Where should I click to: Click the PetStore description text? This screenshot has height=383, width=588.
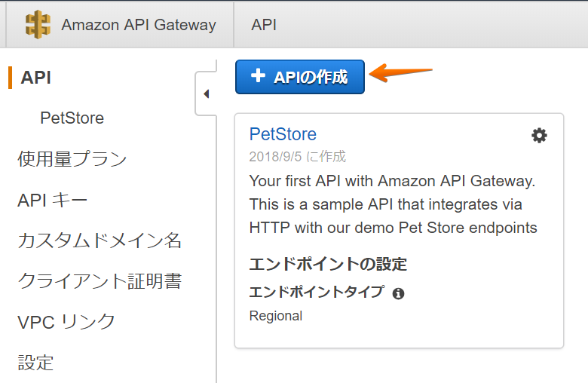[393, 204]
